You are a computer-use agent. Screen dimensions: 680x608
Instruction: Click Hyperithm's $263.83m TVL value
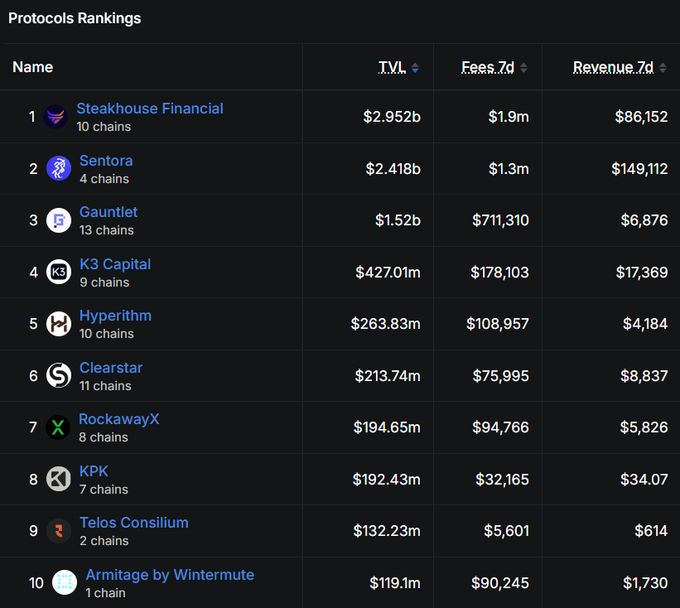tap(386, 324)
